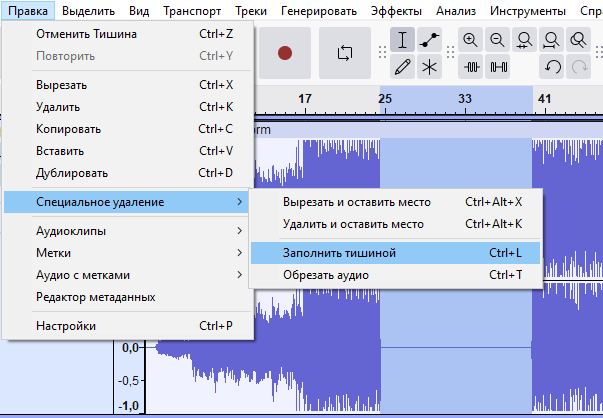Click timeline ruler at mark 33
Image resolution: width=603 pixels, height=418 pixels.
[465, 99]
